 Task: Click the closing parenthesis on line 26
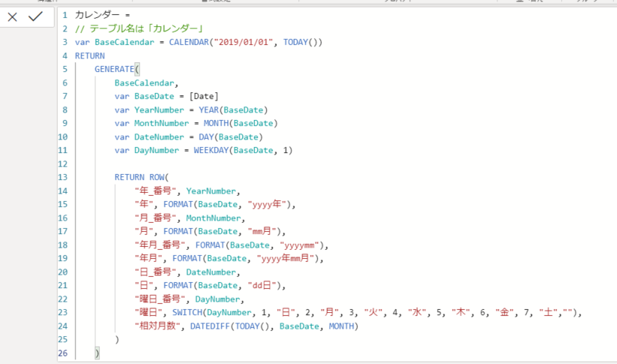click(97, 353)
